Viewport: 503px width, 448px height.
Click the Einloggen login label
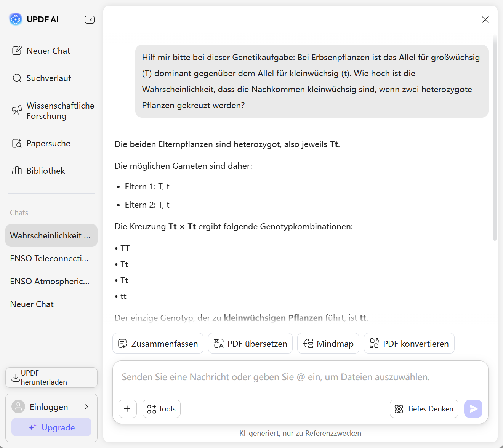pos(49,407)
